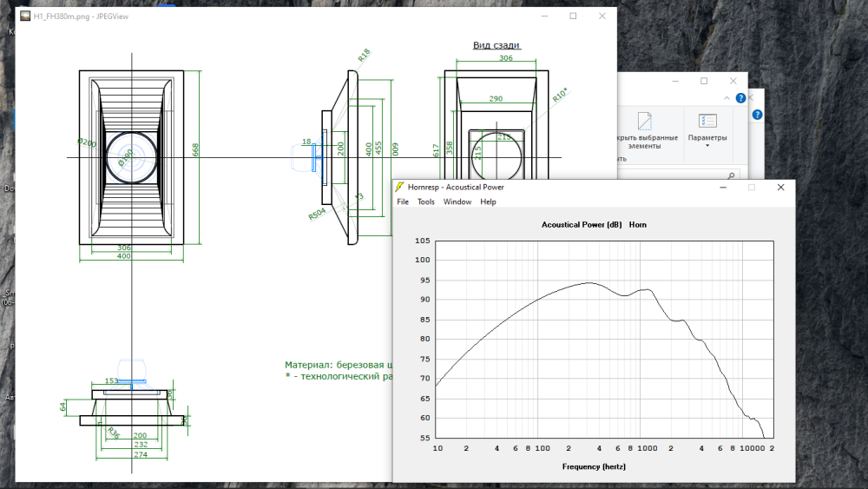This screenshot has width=868, height=489.
Task: Click the acoustical power curve peak near 300 Hz
Action: tap(589, 282)
